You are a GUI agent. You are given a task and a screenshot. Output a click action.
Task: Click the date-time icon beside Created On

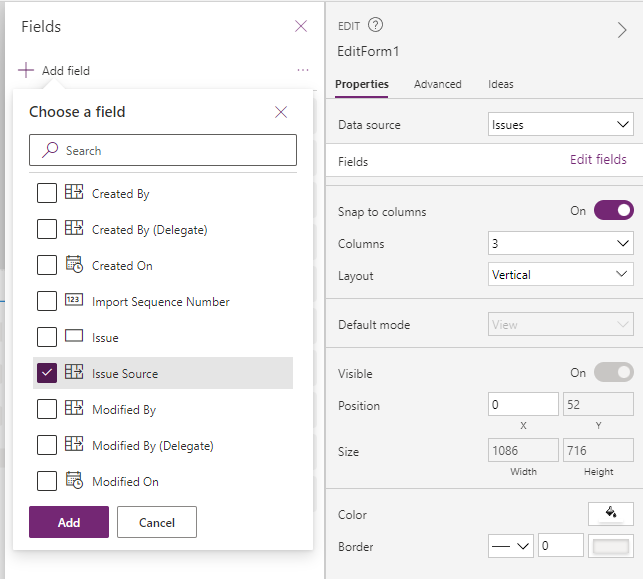tap(74, 264)
